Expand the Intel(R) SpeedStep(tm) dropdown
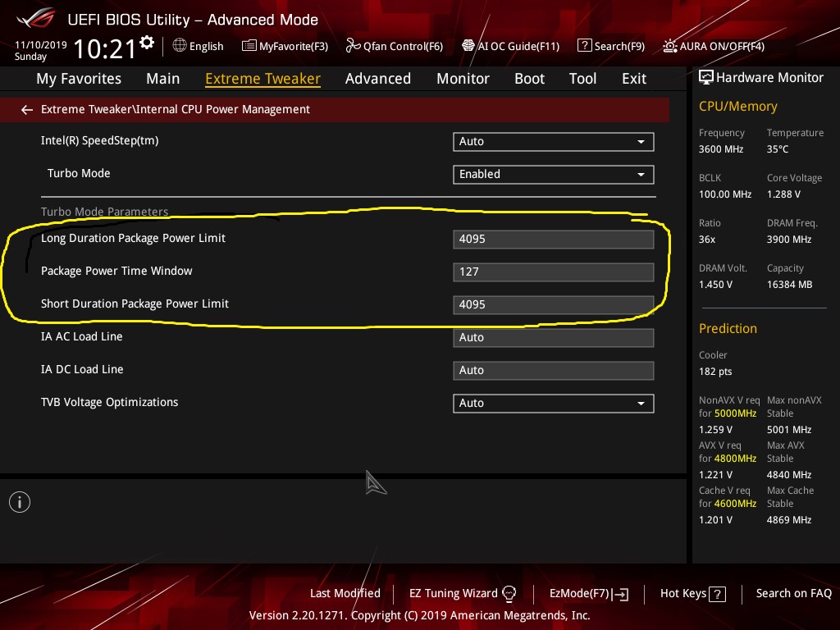 pyautogui.click(x=554, y=141)
